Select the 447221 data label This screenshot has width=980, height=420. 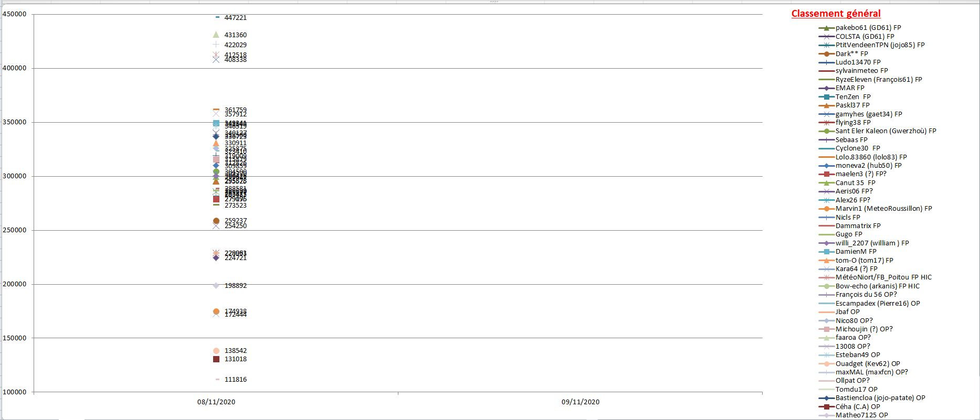point(235,18)
